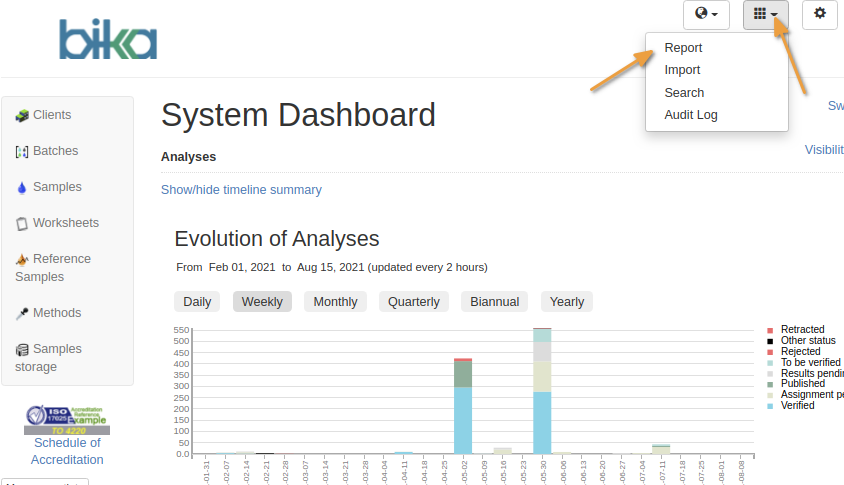Click the Clients icon in sidebar
Image resolution: width=844 pixels, height=485 pixels.
(x=22, y=116)
